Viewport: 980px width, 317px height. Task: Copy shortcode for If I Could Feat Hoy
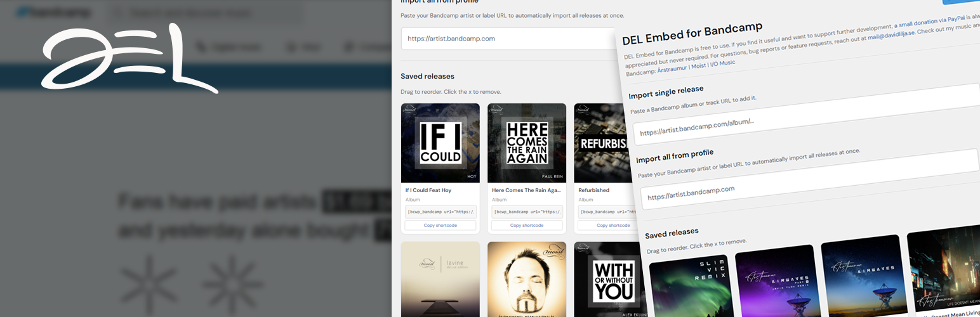[440, 225]
